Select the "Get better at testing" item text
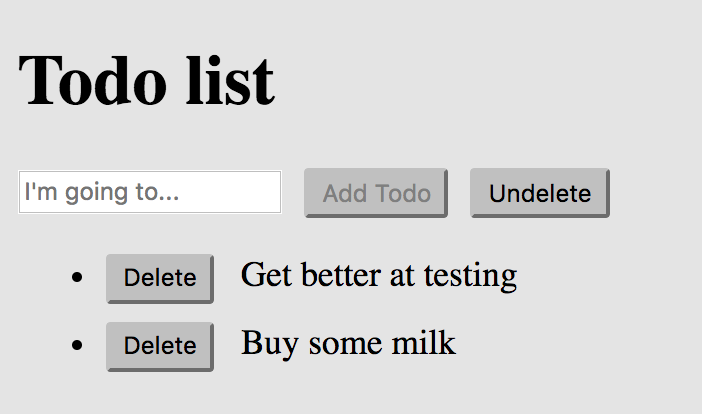 click(378, 274)
